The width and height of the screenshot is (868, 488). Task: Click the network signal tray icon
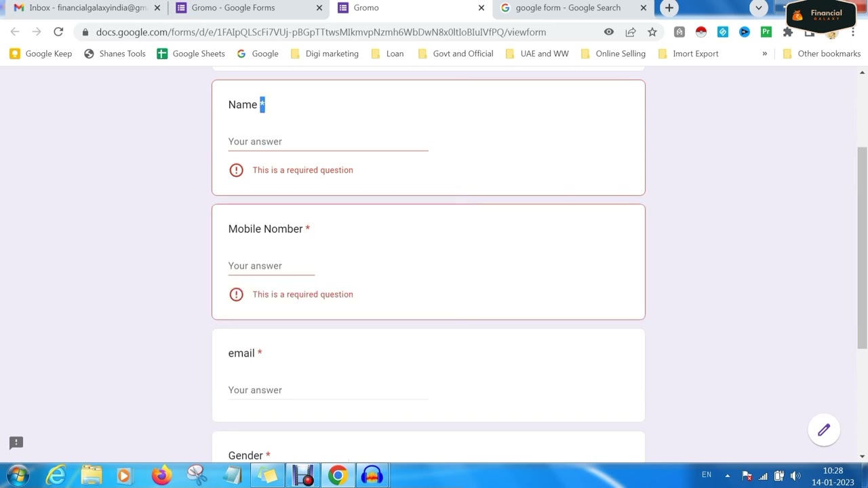[763, 475]
